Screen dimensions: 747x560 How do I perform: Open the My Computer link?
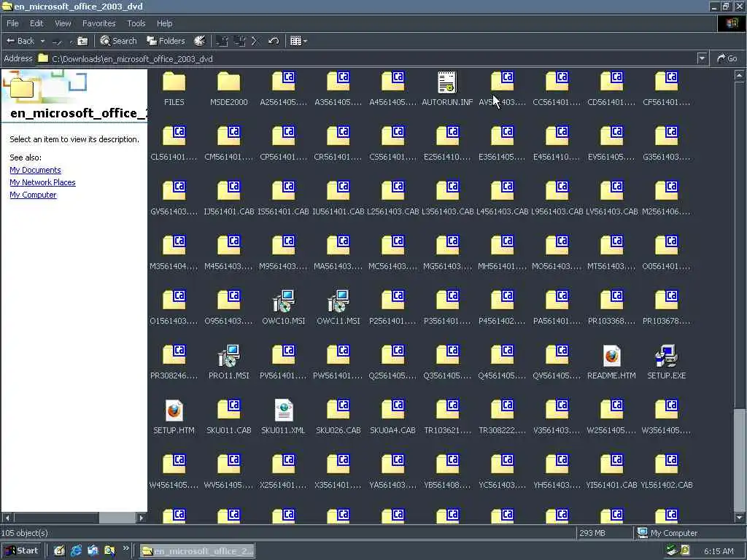(x=33, y=195)
